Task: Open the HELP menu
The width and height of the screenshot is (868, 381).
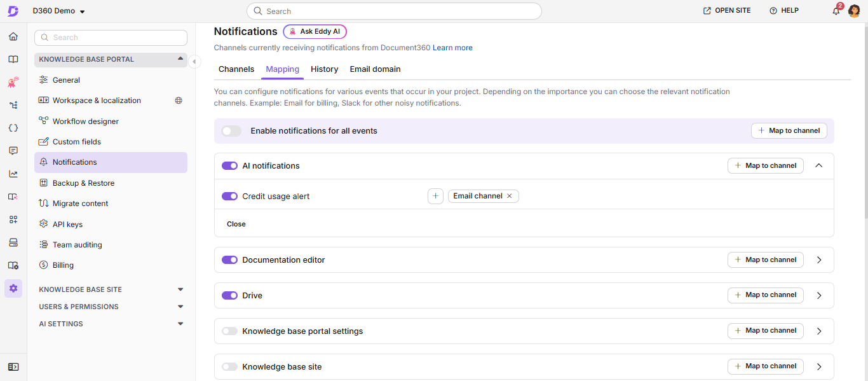Action: (x=784, y=11)
